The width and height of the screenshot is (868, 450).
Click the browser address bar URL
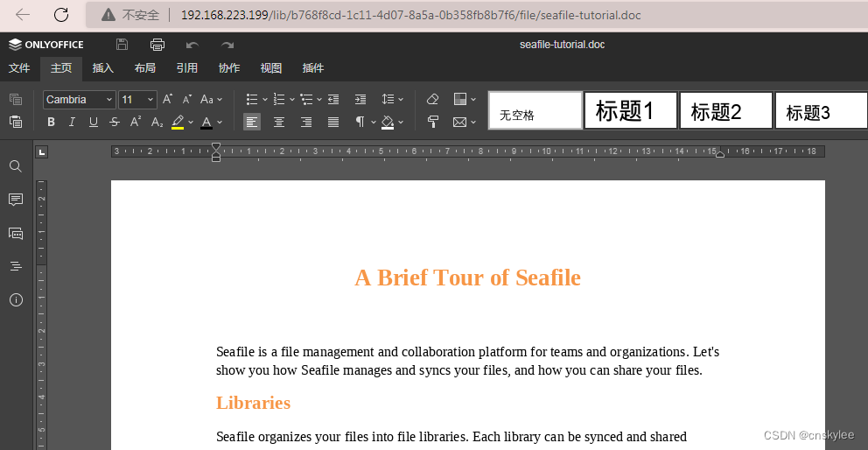[x=410, y=15]
